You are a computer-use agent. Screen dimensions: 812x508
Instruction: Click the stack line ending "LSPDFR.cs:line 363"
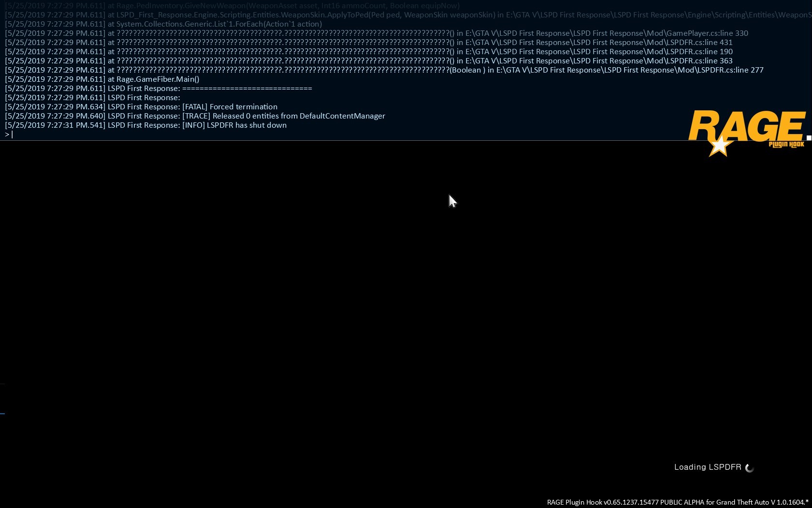(x=369, y=61)
